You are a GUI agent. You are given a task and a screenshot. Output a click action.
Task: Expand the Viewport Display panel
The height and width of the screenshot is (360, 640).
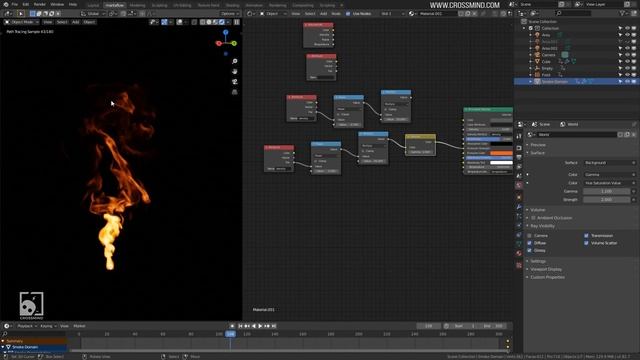click(x=546, y=269)
